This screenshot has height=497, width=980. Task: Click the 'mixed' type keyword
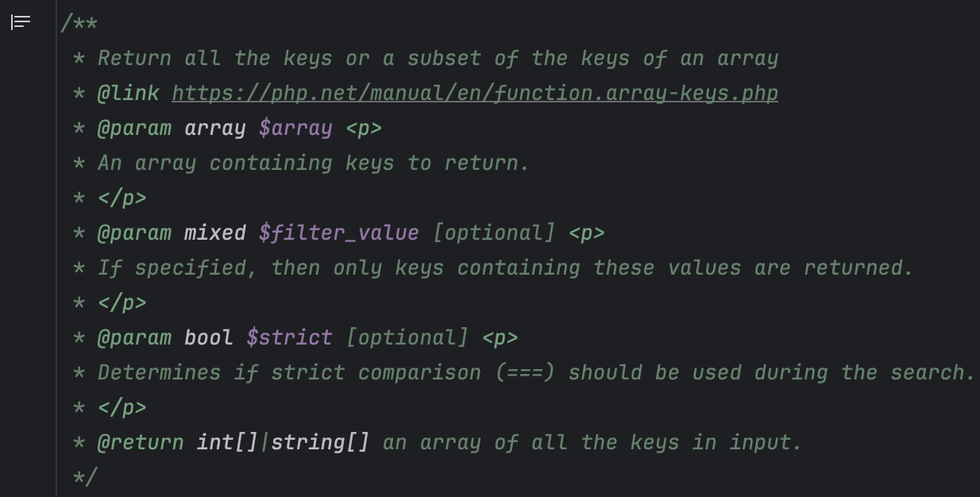(215, 233)
